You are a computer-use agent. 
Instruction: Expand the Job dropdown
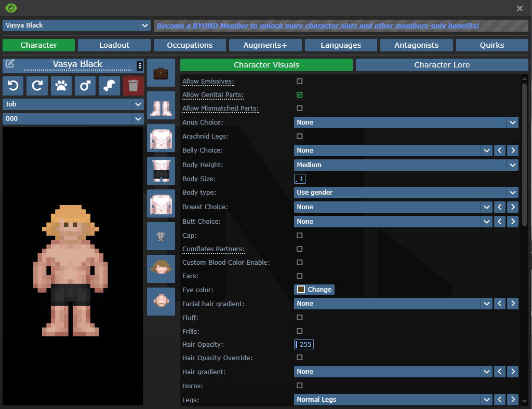pyautogui.click(x=73, y=104)
